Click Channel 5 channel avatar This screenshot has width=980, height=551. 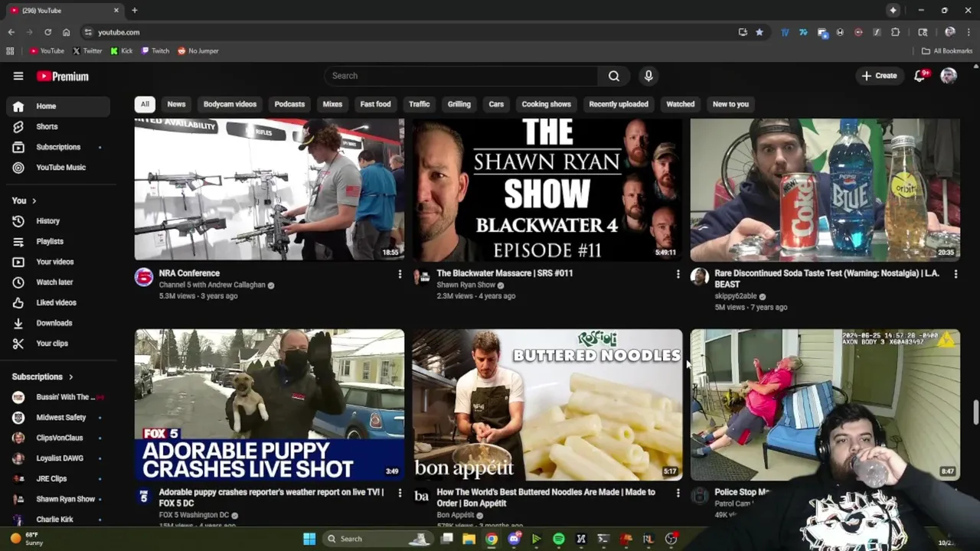tap(144, 277)
